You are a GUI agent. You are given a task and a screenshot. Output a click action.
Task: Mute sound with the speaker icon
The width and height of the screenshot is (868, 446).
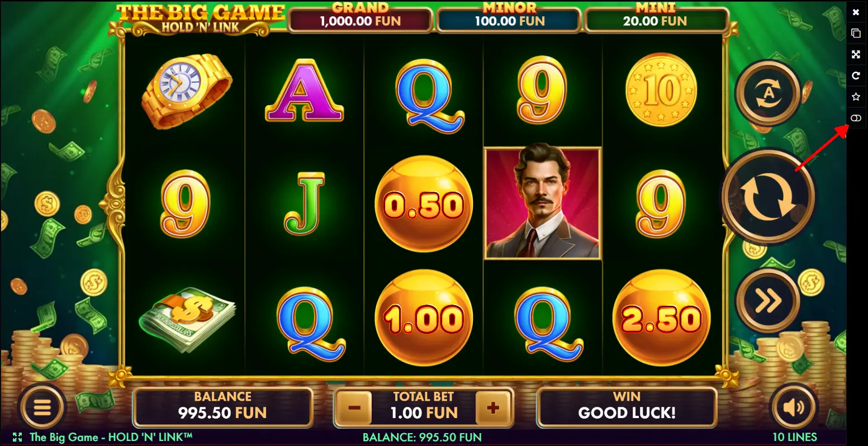(x=795, y=408)
